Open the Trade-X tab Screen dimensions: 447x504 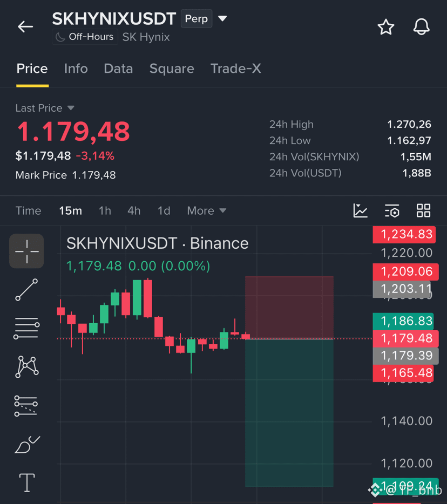coord(236,69)
